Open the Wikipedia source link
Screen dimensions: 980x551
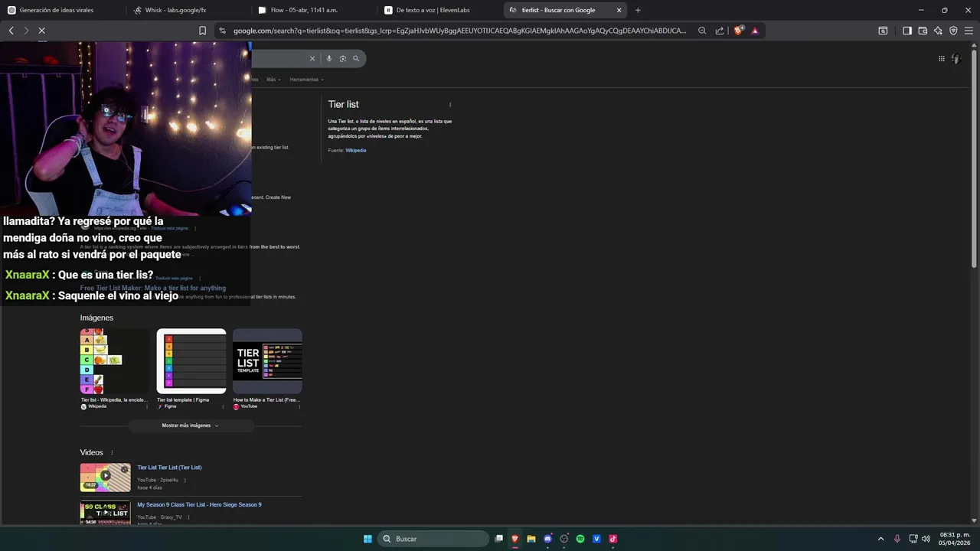[x=356, y=151]
